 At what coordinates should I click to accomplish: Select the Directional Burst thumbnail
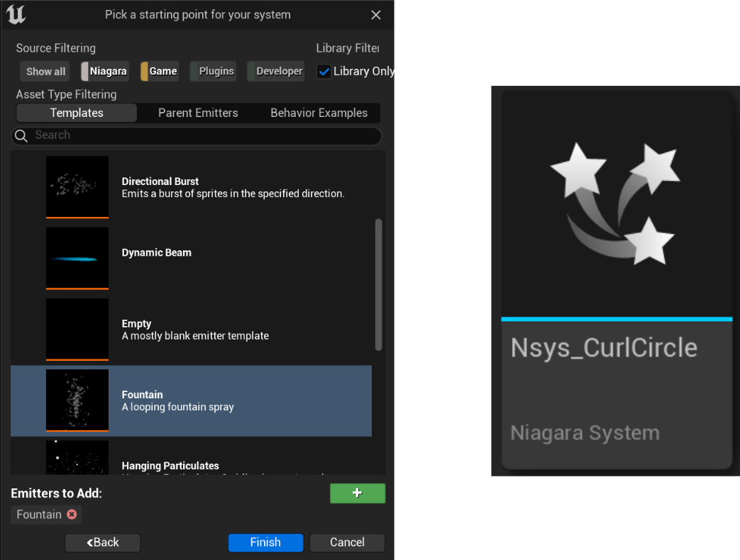(x=77, y=187)
